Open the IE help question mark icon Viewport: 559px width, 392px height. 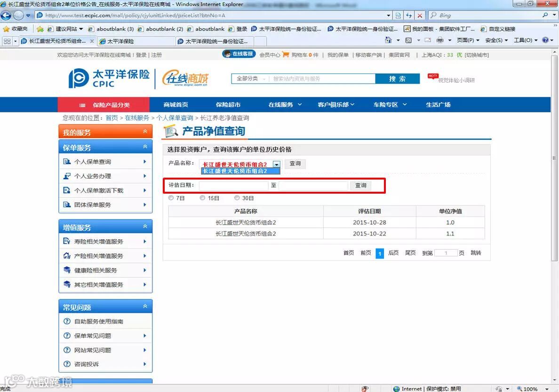click(545, 40)
